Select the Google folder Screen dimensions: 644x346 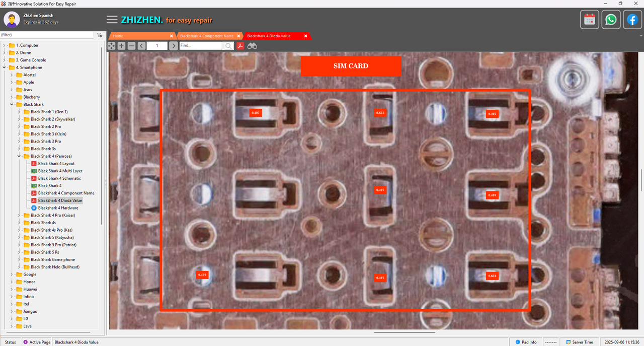click(x=30, y=274)
